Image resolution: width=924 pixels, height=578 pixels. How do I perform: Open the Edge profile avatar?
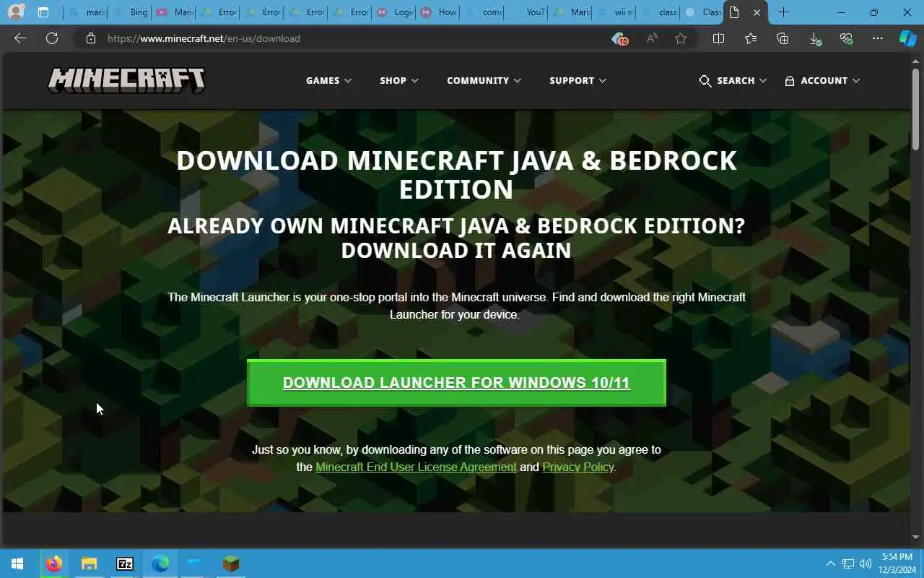coord(16,12)
